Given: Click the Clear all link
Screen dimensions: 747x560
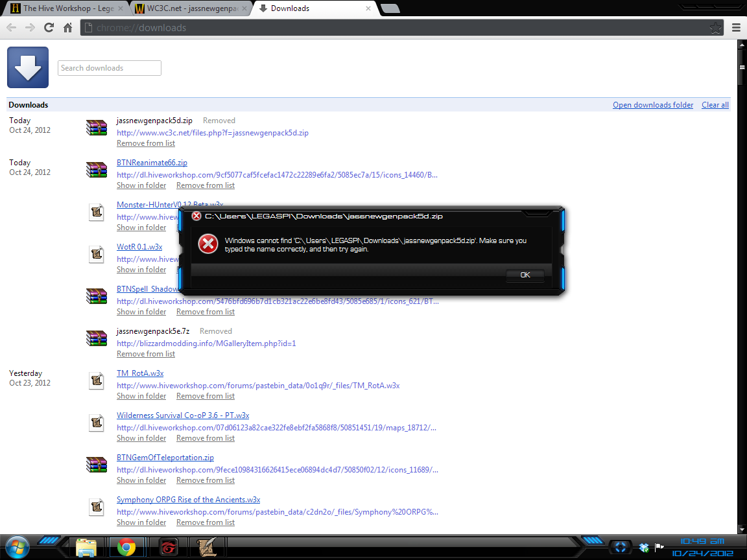Looking at the screenshot, I should click(715, 105).
